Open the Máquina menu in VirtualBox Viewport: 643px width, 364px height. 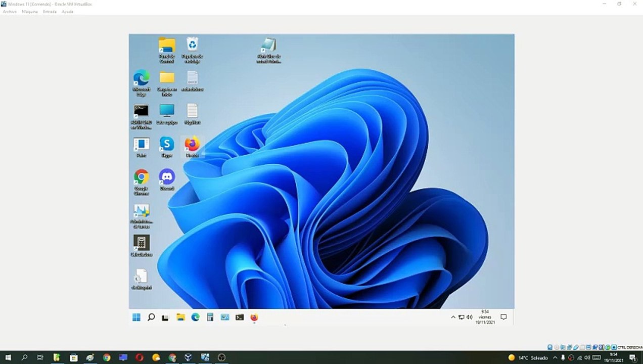click(x=30, y=12)
